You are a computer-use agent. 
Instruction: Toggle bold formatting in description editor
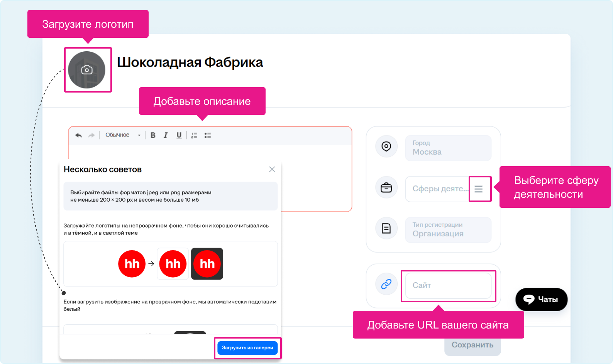153,135
